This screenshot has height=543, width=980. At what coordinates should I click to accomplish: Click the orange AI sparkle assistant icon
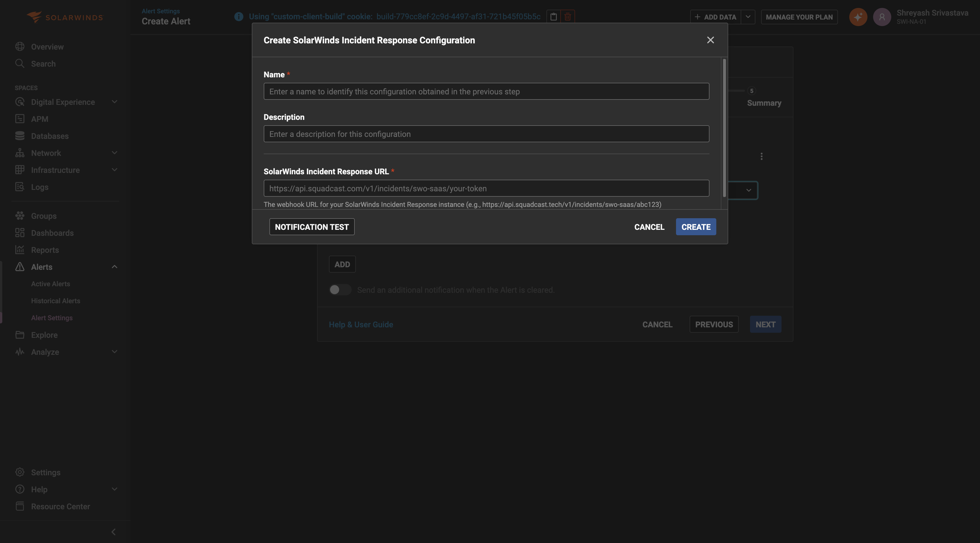point(858,17)
